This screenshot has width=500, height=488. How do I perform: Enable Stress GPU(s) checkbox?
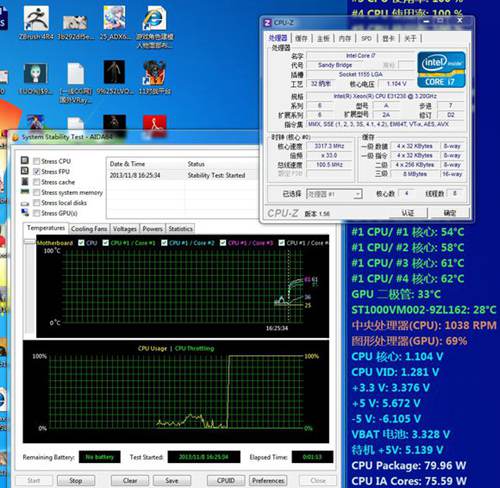(37, 213)
